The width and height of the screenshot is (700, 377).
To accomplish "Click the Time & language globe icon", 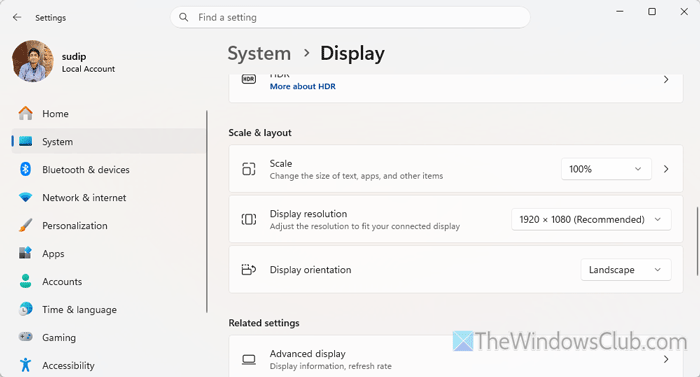I will tap(25, 309).
